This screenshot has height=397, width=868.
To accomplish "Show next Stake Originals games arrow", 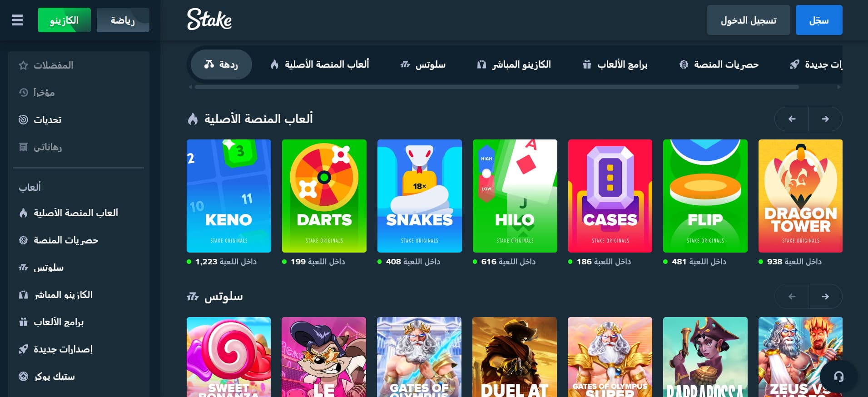I will (x=825, y=119).
